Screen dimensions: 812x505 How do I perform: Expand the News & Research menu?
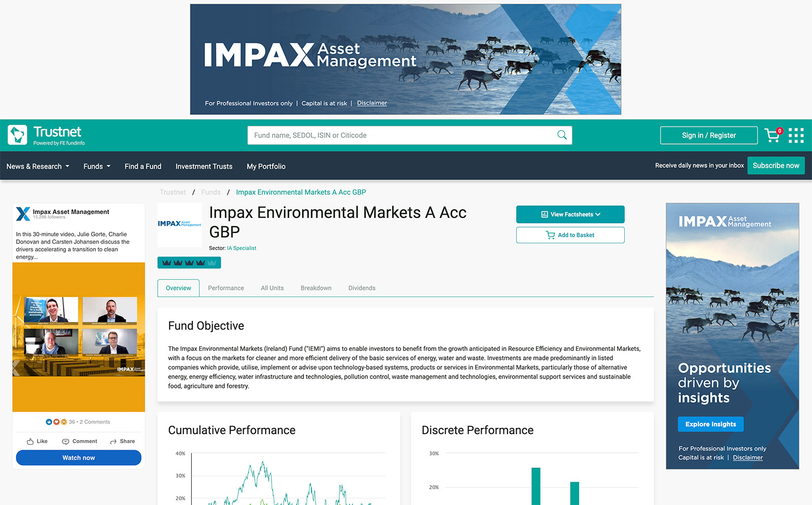(x=38, y=166)
